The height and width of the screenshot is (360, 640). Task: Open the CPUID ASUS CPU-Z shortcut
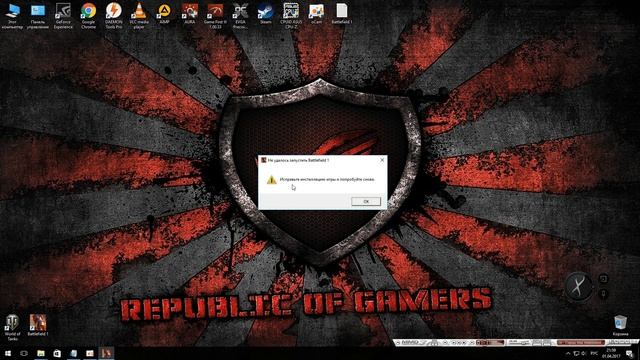[291, 16]
